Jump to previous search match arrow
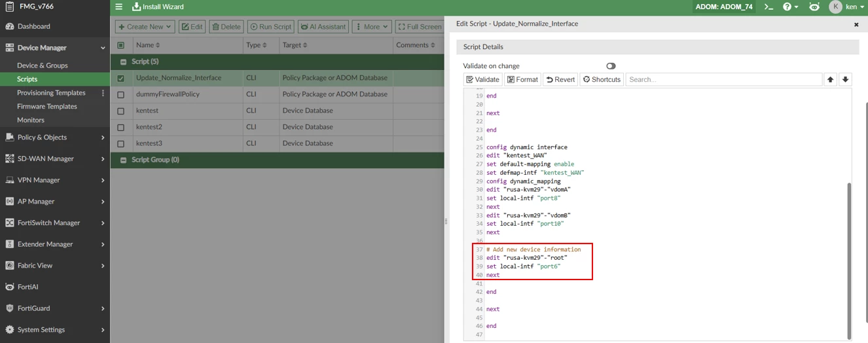 [830, 79]
